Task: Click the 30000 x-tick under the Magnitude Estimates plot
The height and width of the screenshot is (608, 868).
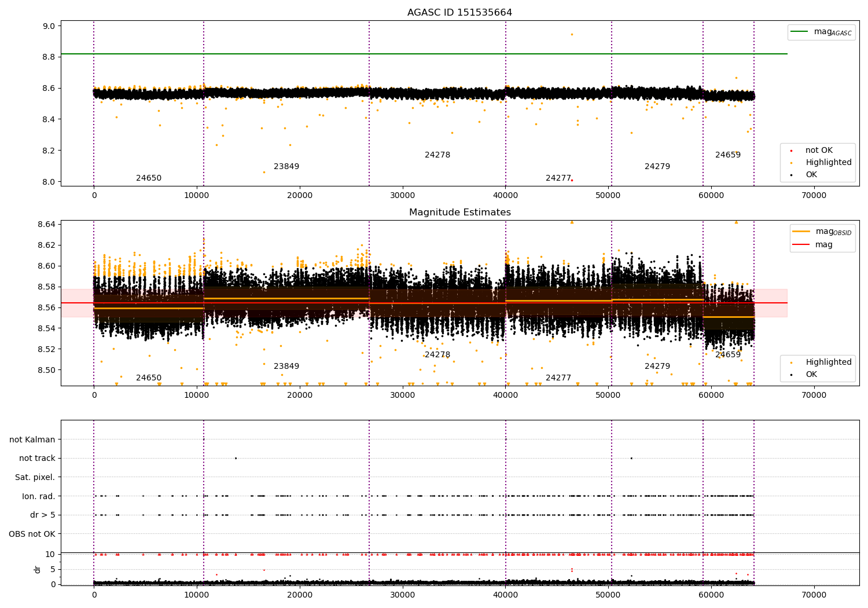Action: click(x=402, y=395)
